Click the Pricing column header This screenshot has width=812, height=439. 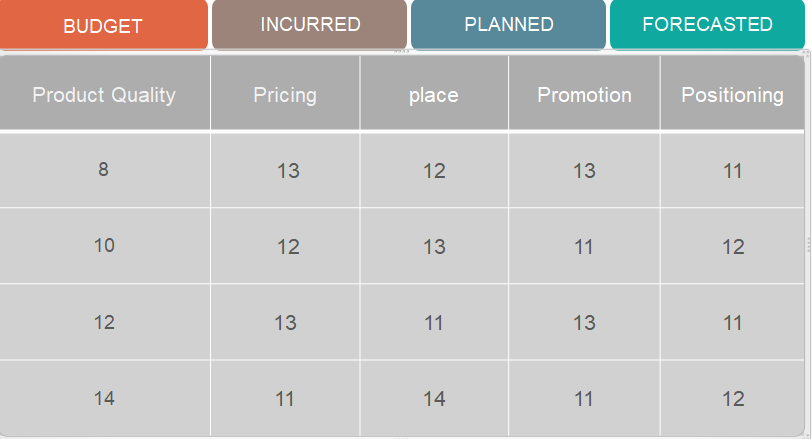click(x=285, y=95)
